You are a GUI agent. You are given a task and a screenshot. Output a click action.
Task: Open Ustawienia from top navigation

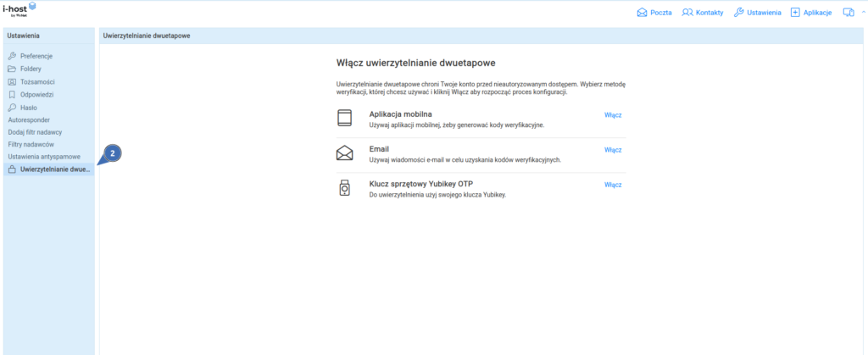click(757, 13)
